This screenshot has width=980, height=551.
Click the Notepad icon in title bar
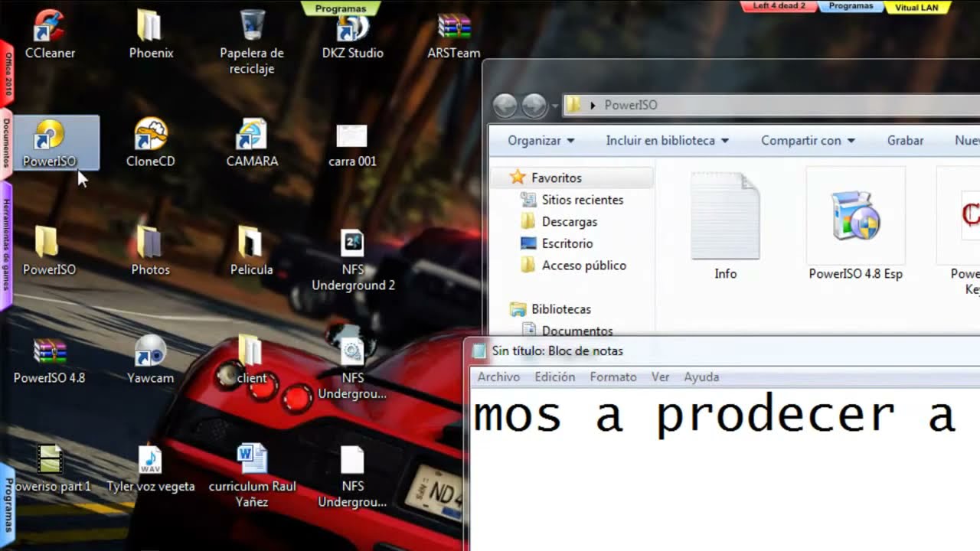coord(479,351)
